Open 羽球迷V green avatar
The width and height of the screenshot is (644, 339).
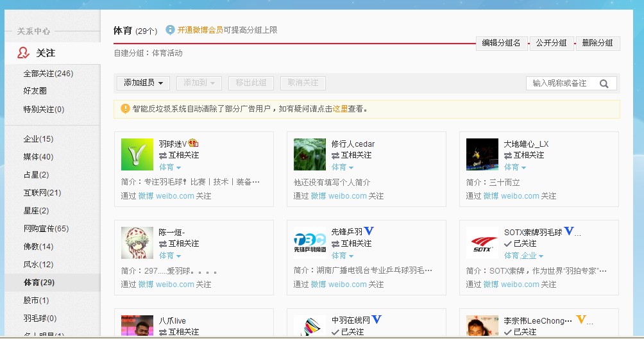point(137,154)
